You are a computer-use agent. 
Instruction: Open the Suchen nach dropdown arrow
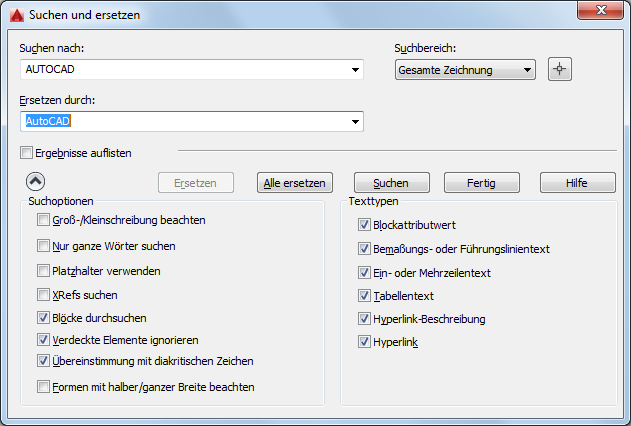[355, 70]
